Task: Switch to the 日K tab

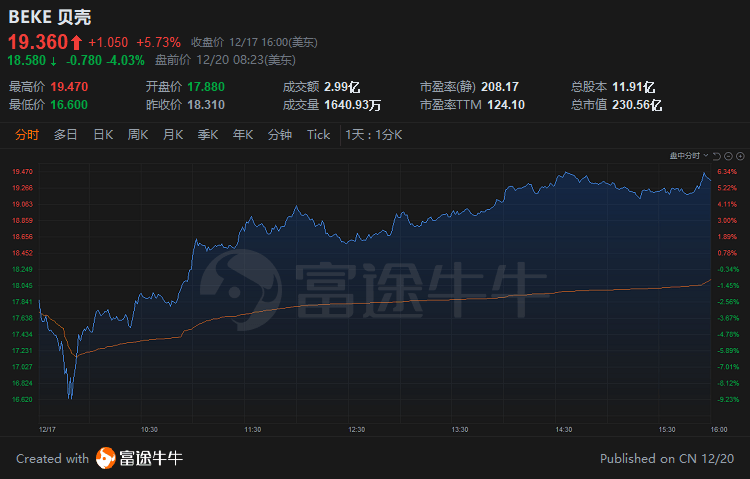Action: pos(103,135)
